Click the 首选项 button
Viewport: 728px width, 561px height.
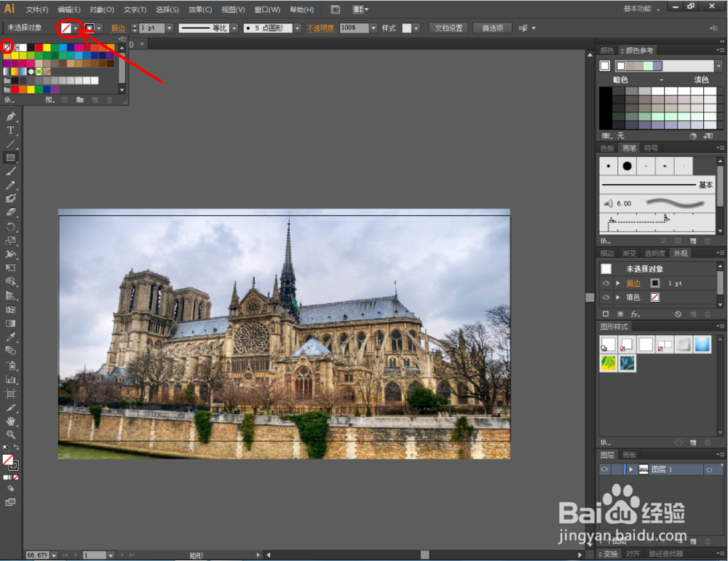click(x=492, y=28)
